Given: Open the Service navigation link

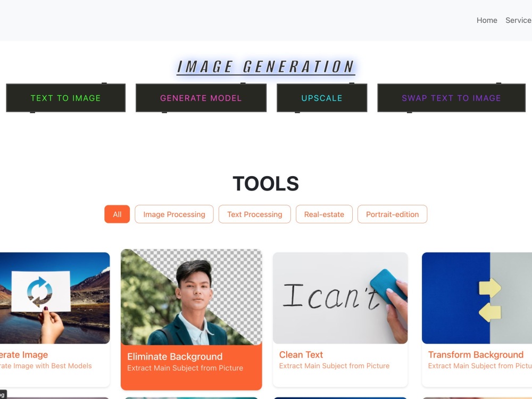Looking at the screenshot, I should (518, 20).
